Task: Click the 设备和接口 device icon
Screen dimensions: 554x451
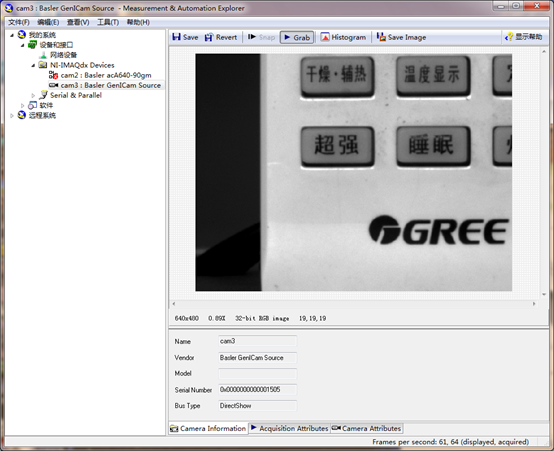Action: click(x=33, y=45)
